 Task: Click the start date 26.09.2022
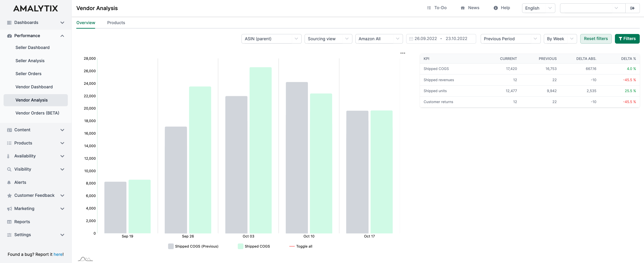tap(426, 39)
